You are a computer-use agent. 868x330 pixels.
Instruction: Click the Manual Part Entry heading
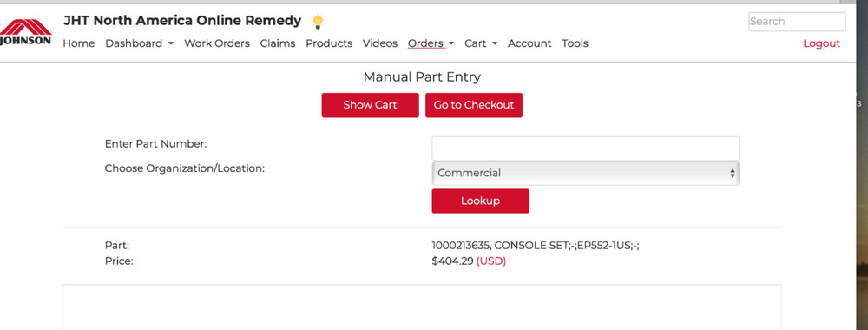pyautogui.click(x=422, y=77)
